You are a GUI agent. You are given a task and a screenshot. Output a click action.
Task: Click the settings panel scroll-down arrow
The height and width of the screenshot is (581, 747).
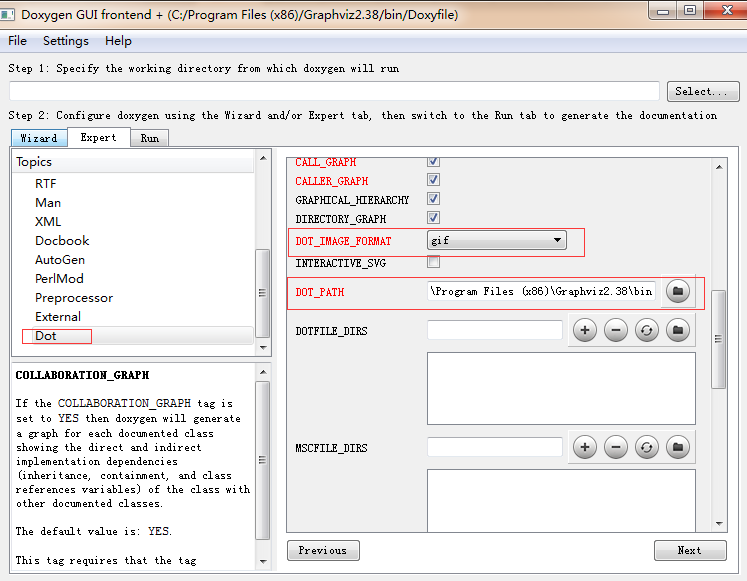pos(719,524)
